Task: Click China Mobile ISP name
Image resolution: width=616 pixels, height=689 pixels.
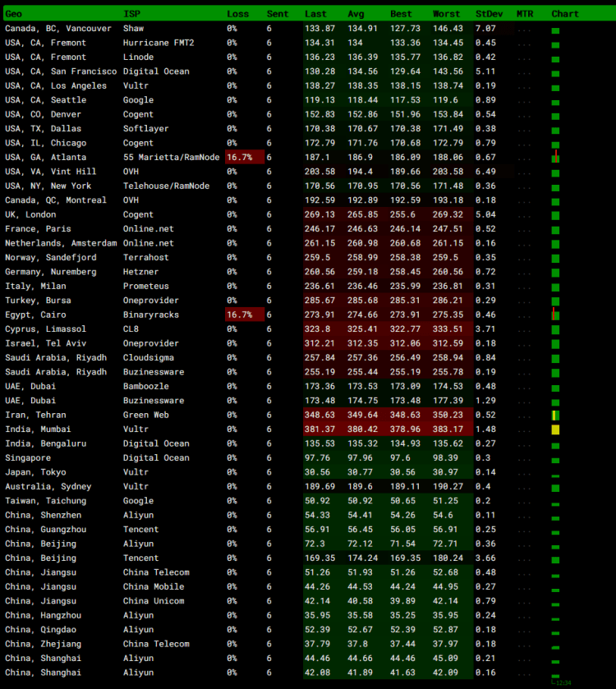Action: click(x=154, y=586)
